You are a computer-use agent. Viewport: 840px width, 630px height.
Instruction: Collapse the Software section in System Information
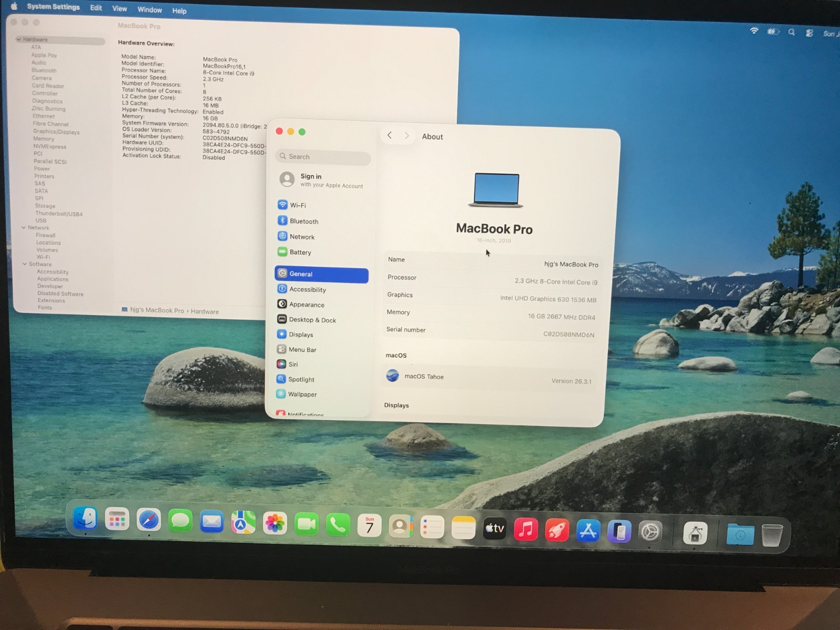click(25, 264)
